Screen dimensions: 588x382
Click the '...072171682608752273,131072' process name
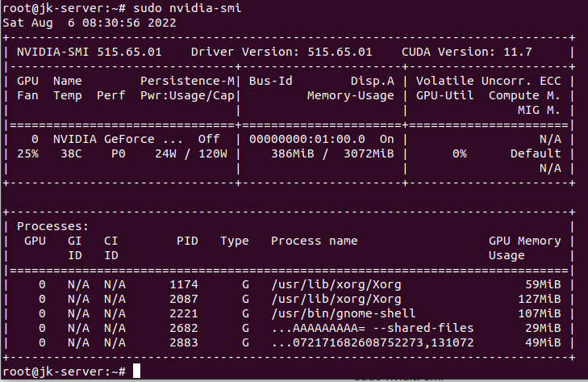click(x=373, y=342)
